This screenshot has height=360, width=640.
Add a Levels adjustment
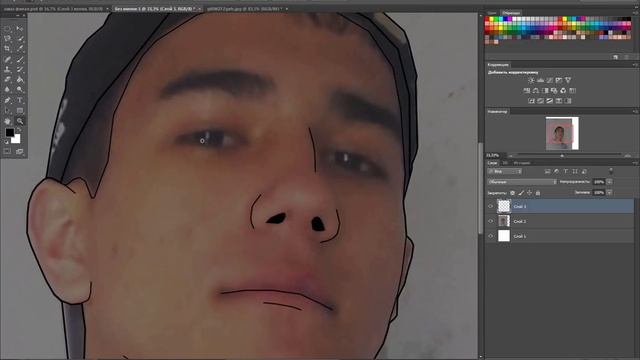point(540,80)
